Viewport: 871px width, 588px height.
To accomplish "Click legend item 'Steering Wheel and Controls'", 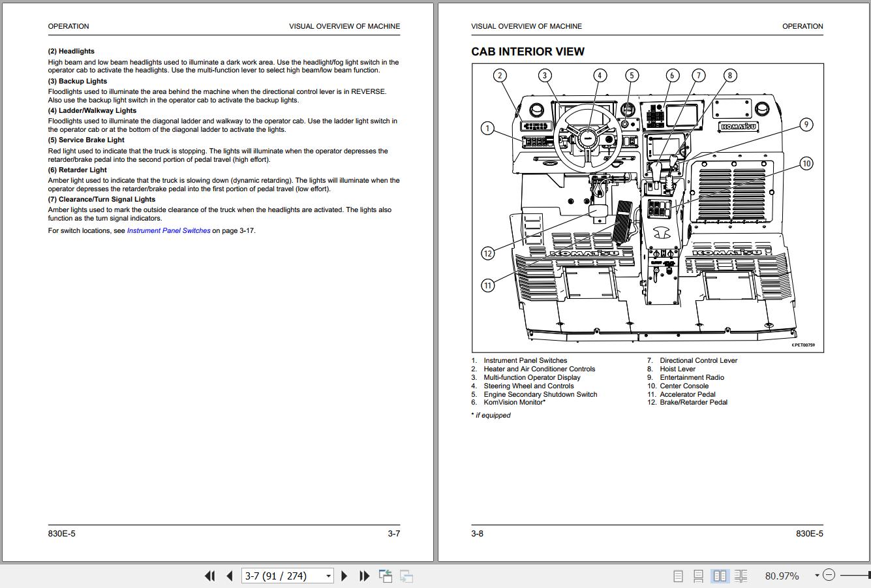I will pos(528,386).
